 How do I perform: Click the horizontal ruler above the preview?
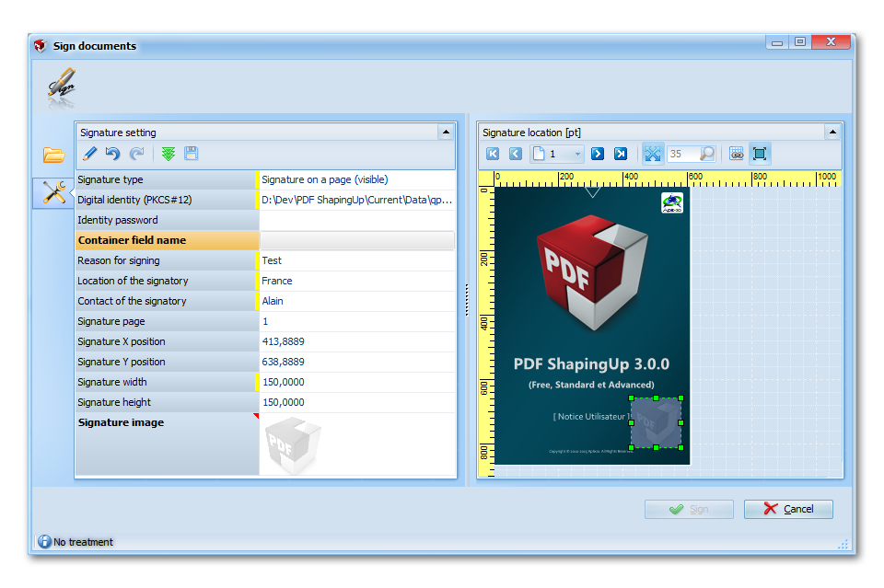pyautogui.click(x=669, y=179)
